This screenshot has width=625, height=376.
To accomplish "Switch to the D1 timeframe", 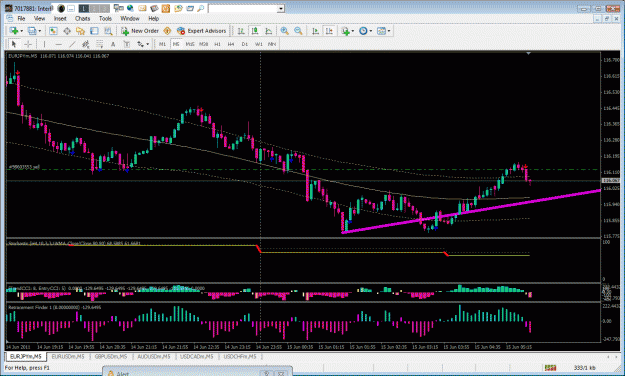I will click(245, 44).
